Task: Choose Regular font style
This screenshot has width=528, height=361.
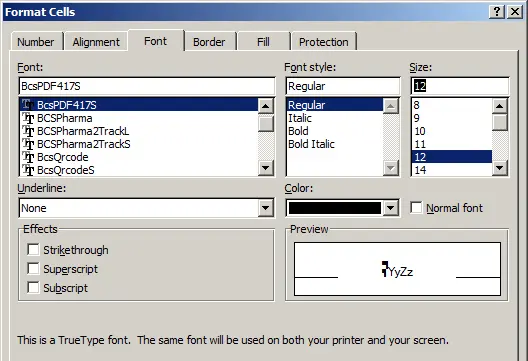Action: coord(335,105)
